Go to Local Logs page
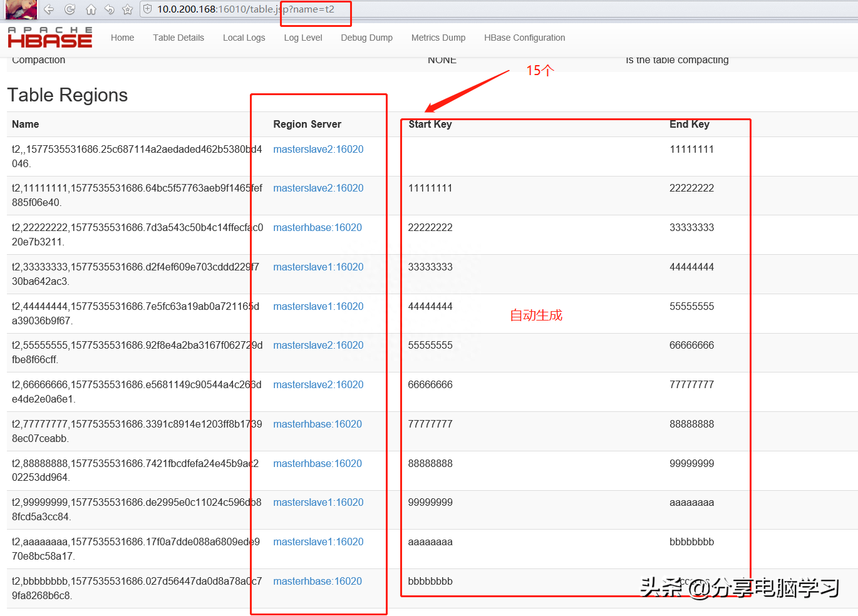Viewport: 858px width, 616px height. 244,38
